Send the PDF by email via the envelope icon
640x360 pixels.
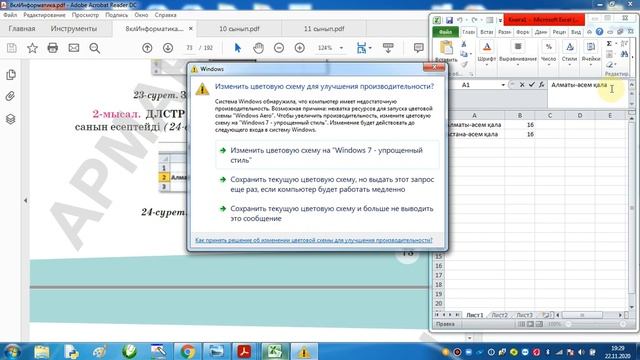74,48
